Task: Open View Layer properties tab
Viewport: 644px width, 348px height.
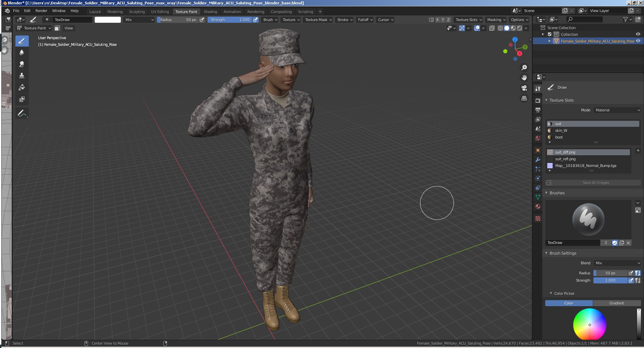Action: tap(538, 119)
